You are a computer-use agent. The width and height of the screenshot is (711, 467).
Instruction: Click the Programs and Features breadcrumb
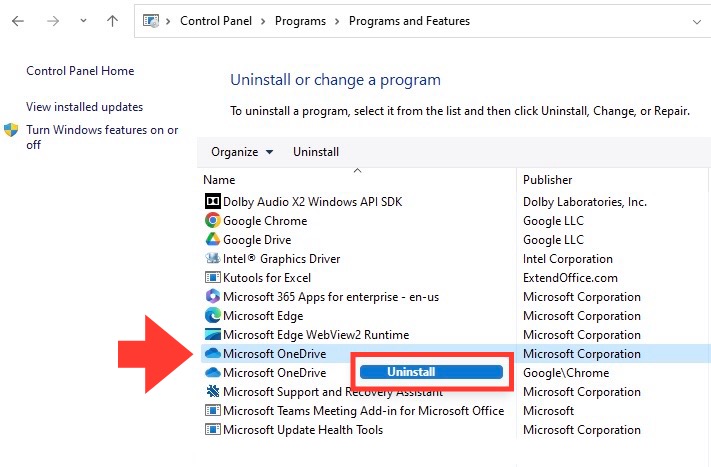click(409, 21)
